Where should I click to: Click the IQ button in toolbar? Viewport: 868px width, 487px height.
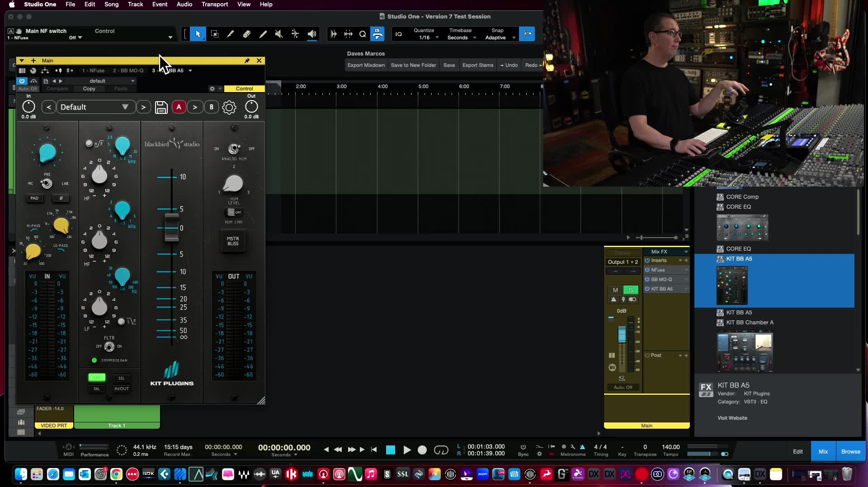click(x=399, y=34)
